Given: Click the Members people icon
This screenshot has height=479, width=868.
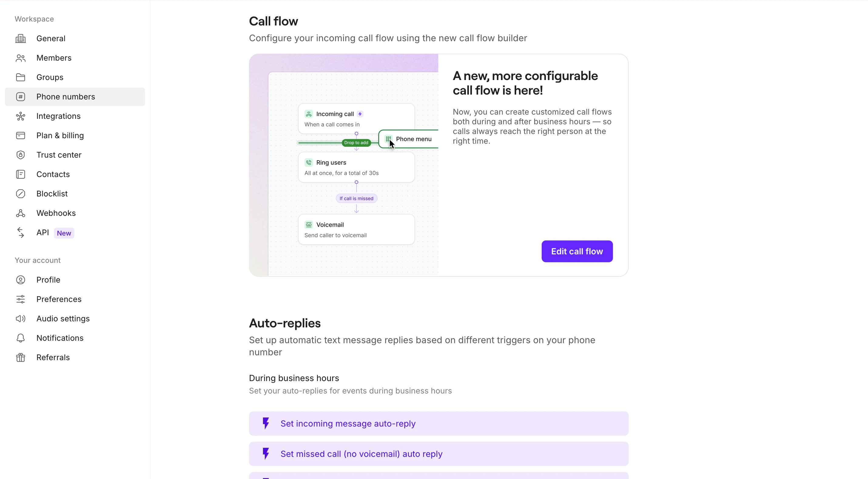Looking at the screenshot, I should [21, 58].
